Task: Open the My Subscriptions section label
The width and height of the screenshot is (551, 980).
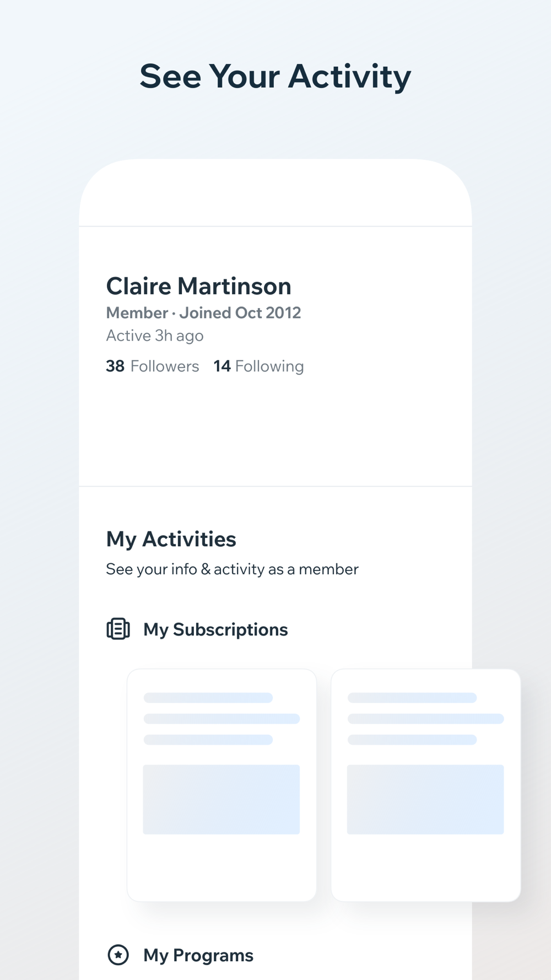Action: coord(215,629)
